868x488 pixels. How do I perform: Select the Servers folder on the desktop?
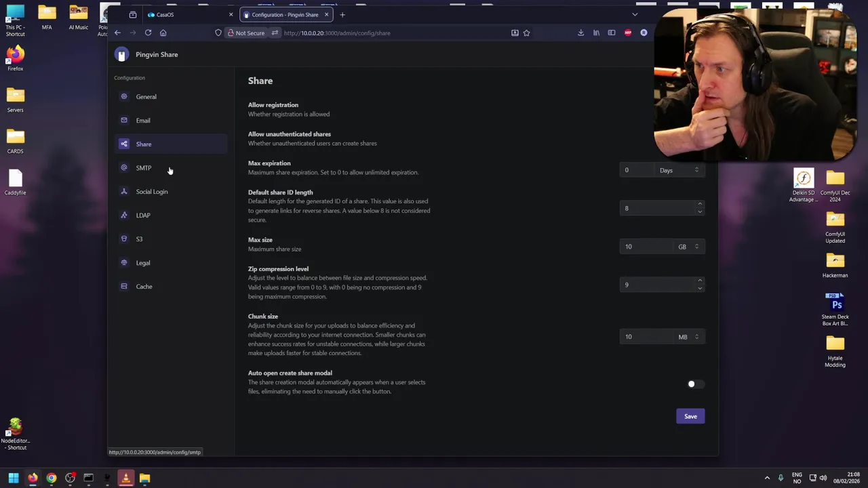coord(15,100)
